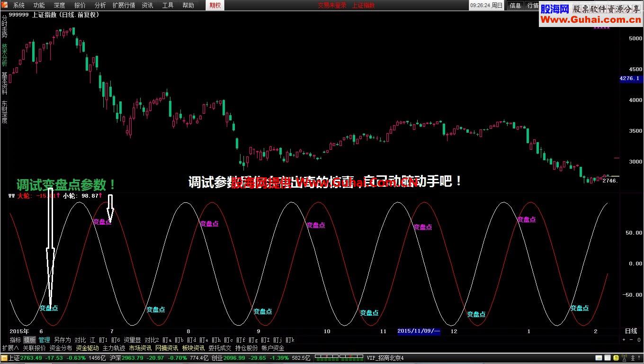Open the 市场资讯 tab
This screenshot has width=644, height=364.
click(140, 348)
